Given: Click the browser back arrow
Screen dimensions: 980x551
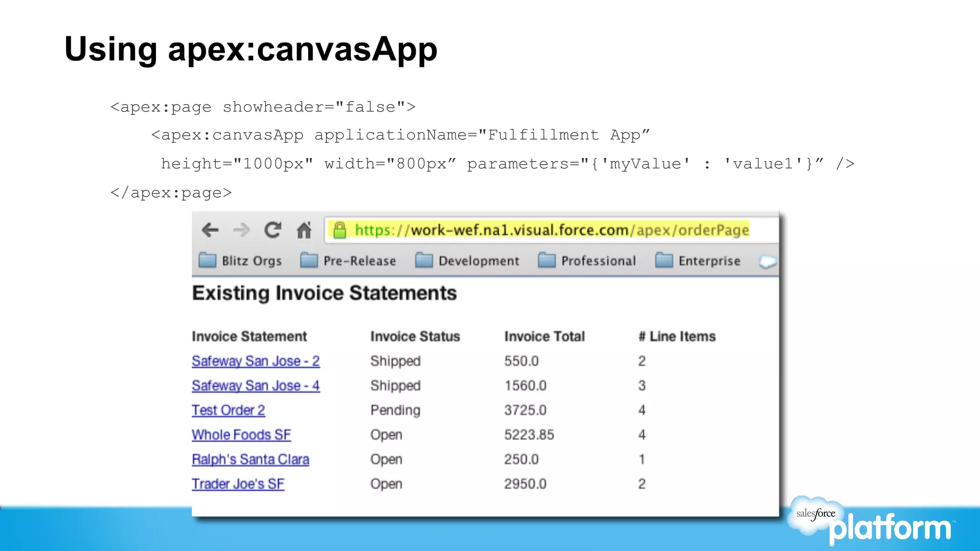Looking at the screenshot, I should (x=210, y=230).
